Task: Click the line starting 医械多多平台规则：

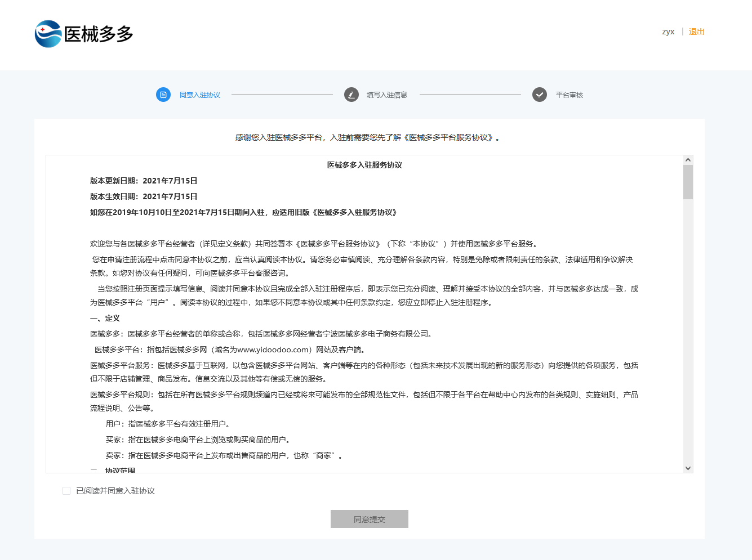Action: coord(364,401)
